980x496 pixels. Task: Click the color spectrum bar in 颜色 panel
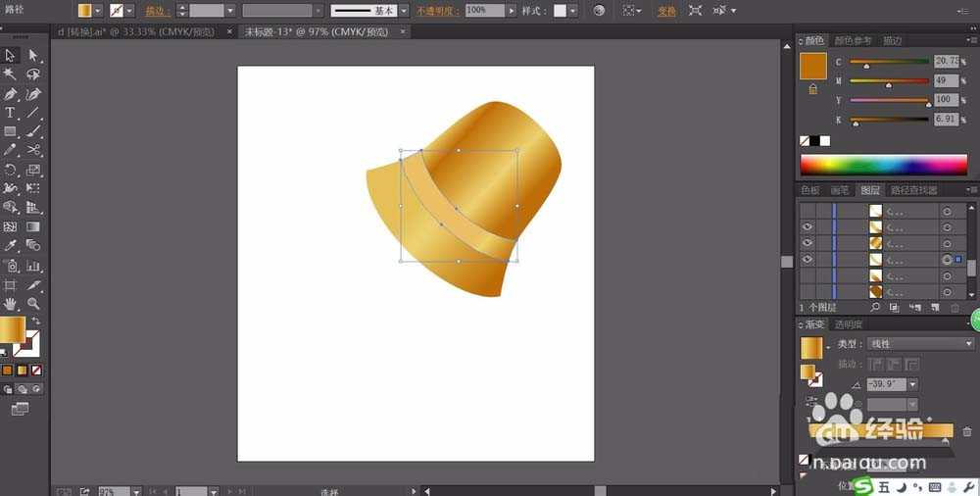click(x=883, y=165)
